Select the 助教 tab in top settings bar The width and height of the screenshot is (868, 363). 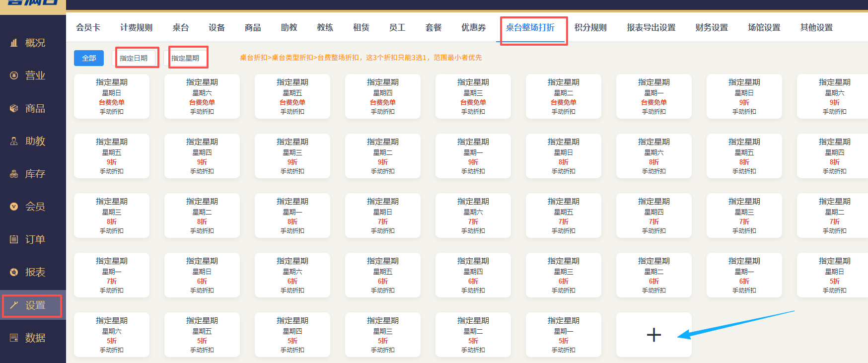[289, 27]
